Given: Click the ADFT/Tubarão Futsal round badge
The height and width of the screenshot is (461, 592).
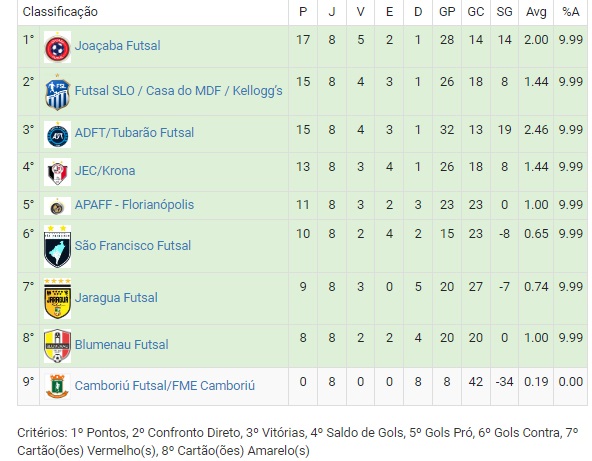Looking at the screenshot, I should click(57, 134).
